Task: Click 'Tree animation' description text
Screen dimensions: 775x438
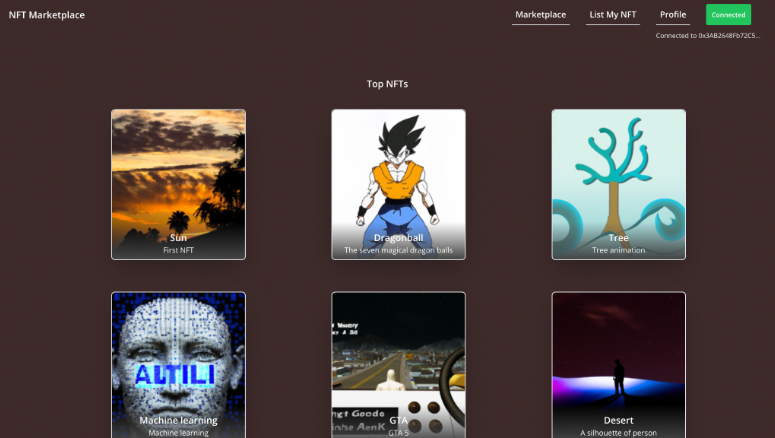Action: point(618,250)
